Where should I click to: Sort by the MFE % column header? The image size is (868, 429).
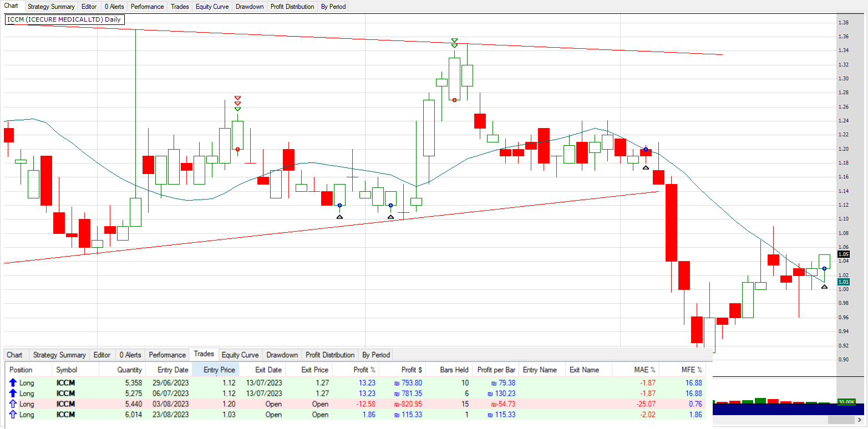coord(683,370)
